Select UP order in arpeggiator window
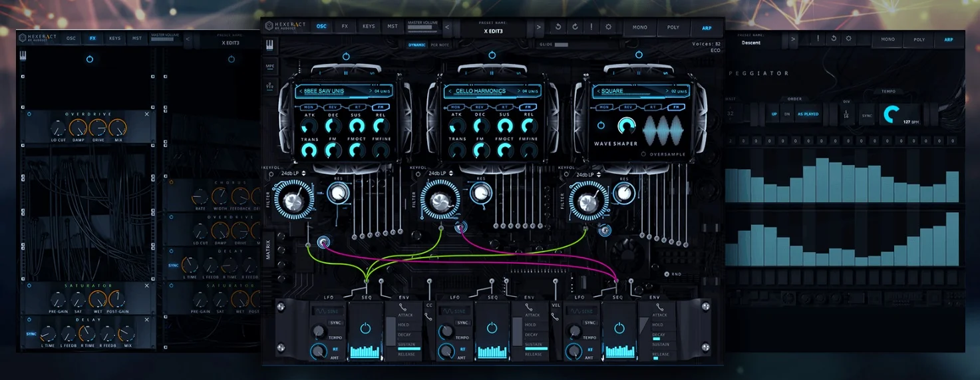This screenshot has width=980, height=380. pyautogui.click(x=774, y=114)
